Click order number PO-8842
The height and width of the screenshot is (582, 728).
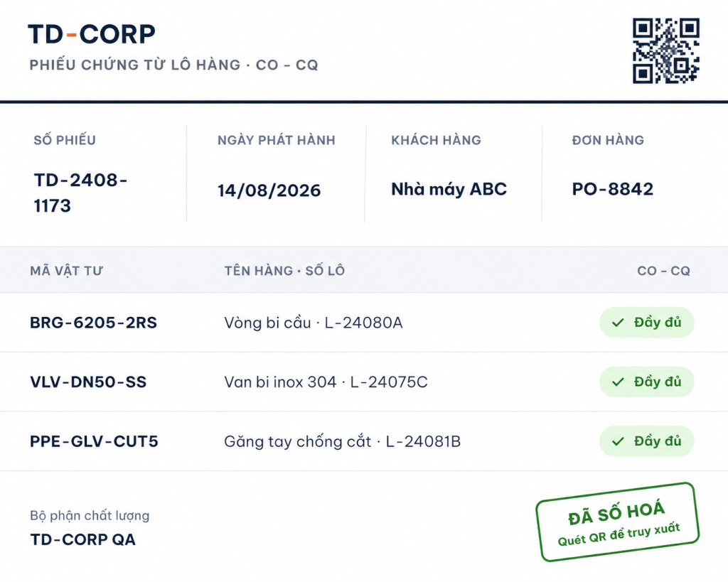tap(612, 189)
